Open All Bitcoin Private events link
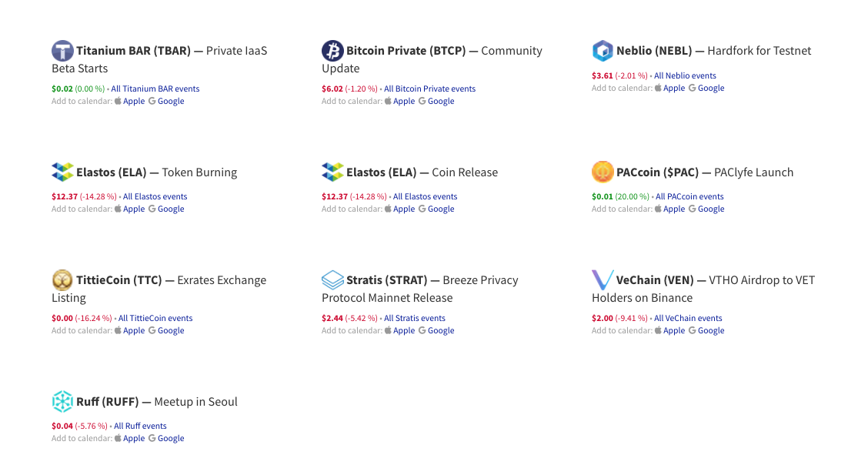868x465 pixels. [429, 89]
